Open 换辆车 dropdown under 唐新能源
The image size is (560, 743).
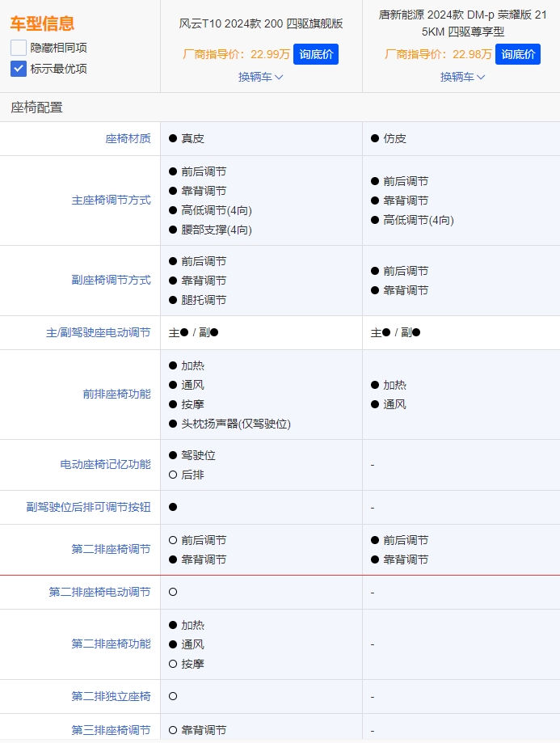(x=462, y=77)
